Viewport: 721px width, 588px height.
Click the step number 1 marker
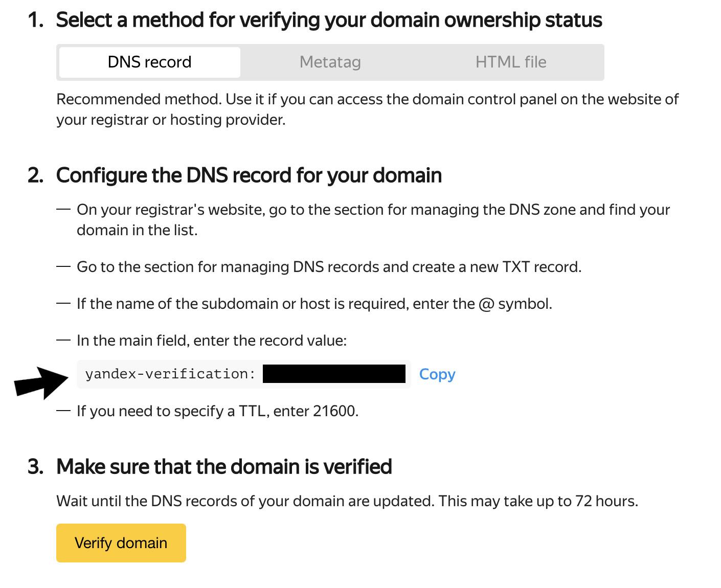(x=35, y=20)
